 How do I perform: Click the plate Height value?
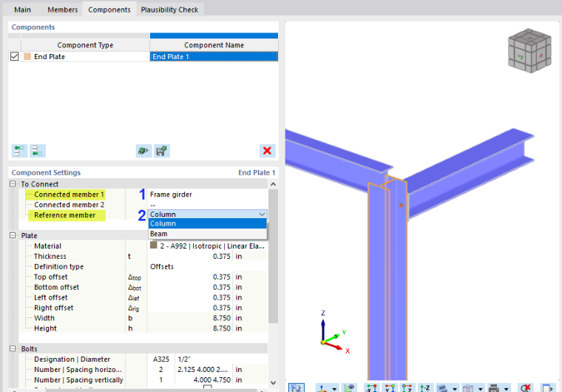[190, 328]
